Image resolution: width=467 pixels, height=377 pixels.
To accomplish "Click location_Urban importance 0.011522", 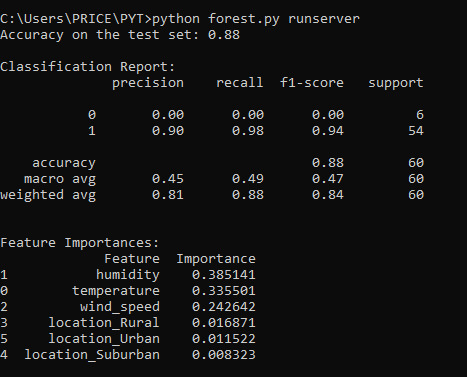I will pyautogui.click(x=224, y=339).
